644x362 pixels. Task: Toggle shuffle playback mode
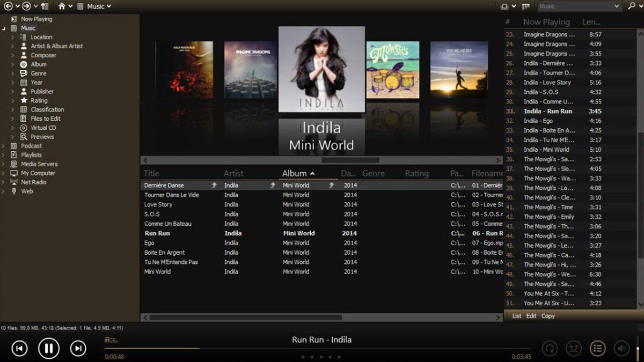click(574, 349)
